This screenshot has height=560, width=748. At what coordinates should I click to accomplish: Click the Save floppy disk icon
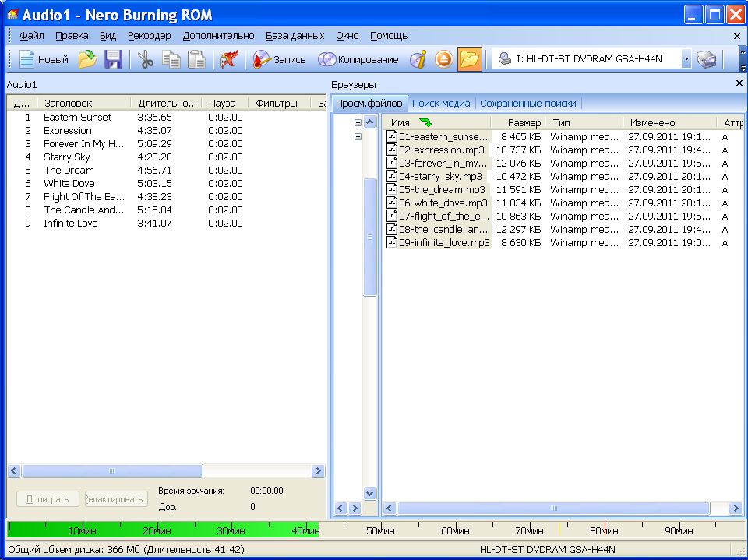click(x=114, y=59)
